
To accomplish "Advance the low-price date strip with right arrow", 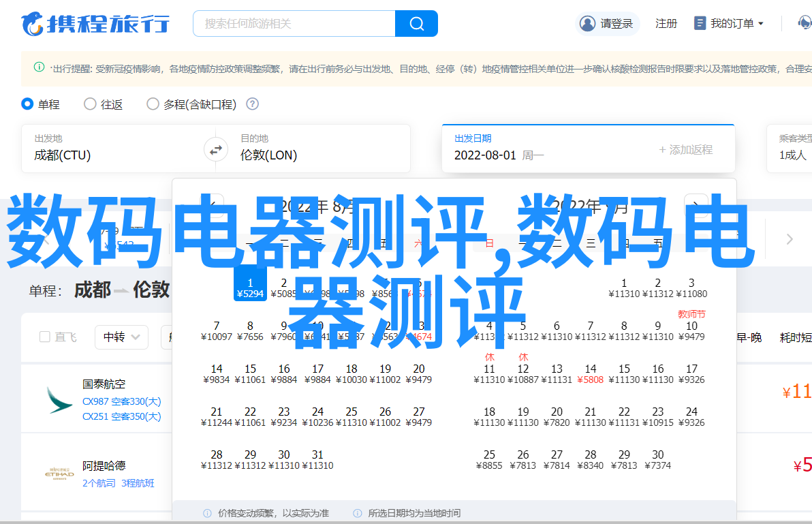I will [790, 238].
